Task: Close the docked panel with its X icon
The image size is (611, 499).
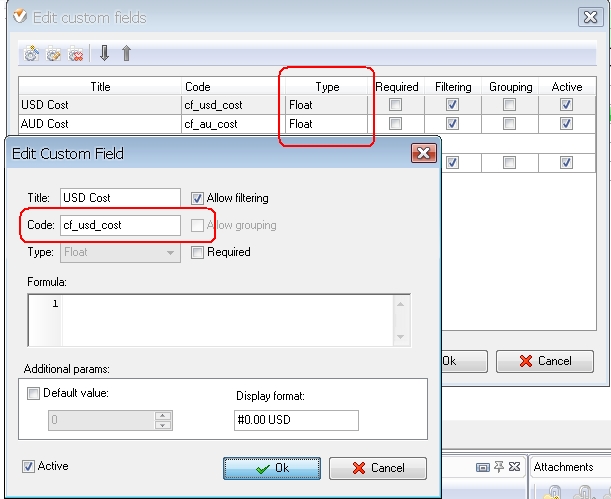Action: (515, 467)
